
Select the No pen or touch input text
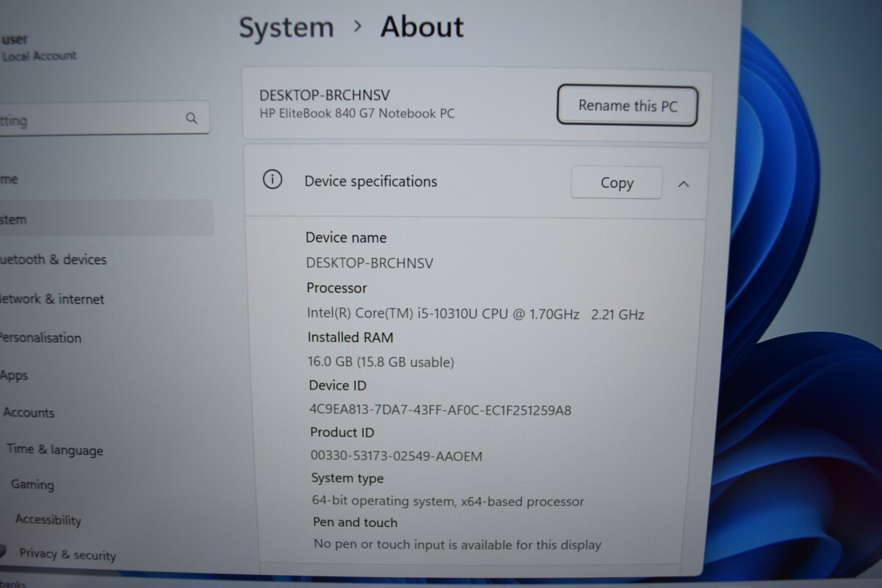[457, 545]
